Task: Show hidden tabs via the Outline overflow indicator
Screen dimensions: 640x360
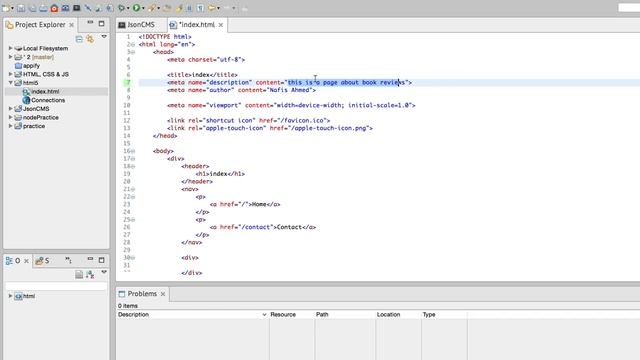Action: click(x=68, y=260)
